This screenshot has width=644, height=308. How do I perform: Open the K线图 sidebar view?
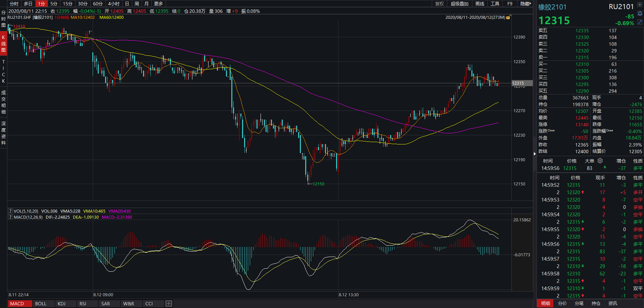[3, 44]
